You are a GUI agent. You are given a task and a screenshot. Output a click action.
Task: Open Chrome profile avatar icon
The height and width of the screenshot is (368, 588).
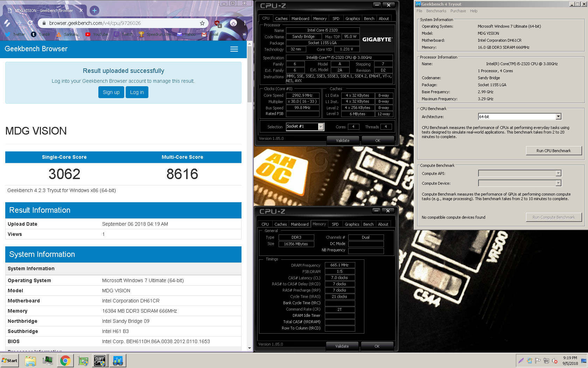coord(233,23)
